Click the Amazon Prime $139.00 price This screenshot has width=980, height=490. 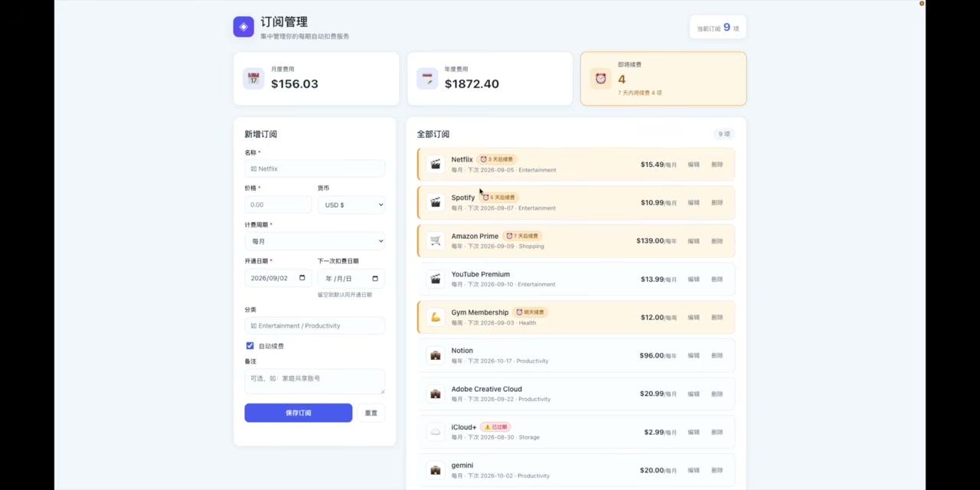650,240
